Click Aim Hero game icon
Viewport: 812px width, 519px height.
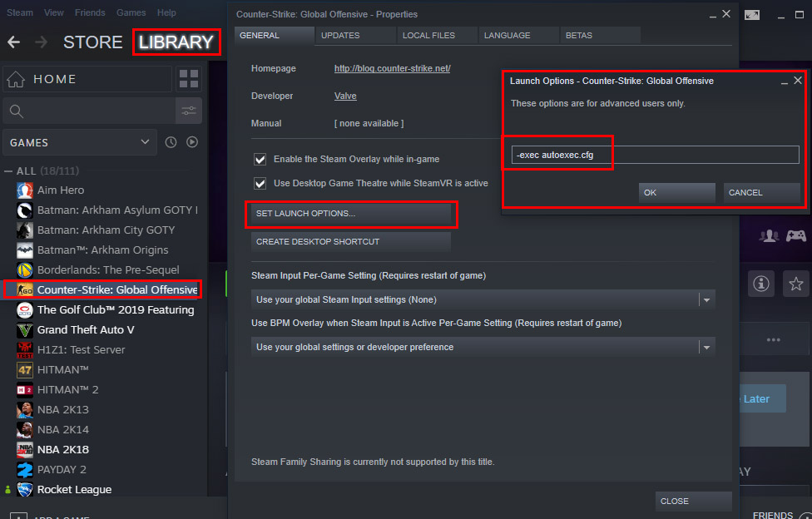(25, 190)
